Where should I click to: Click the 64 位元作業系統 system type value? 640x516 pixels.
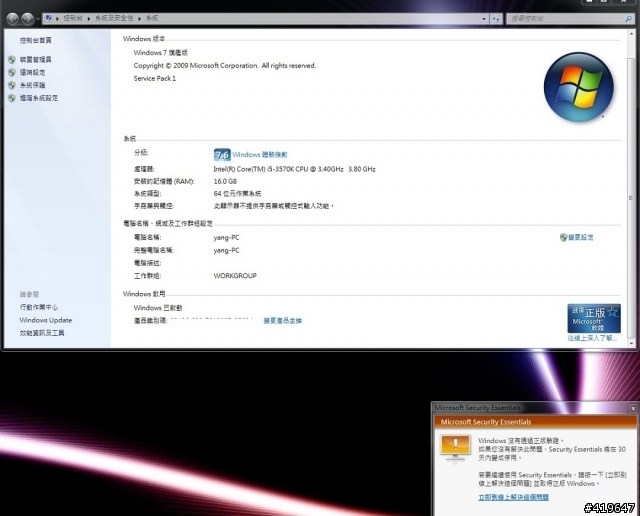(x=237, y=194)
